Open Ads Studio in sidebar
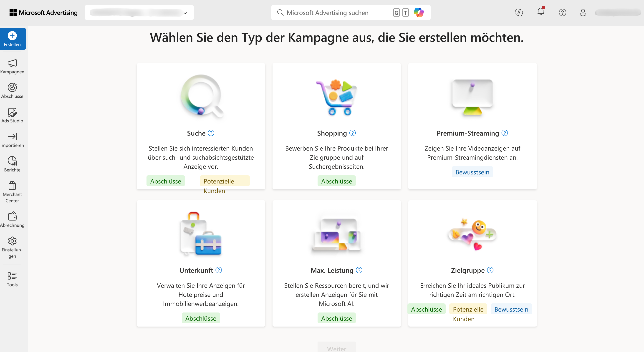Viewport: 644px width, 352px height. pyautogui.click(x=12, y=112)
